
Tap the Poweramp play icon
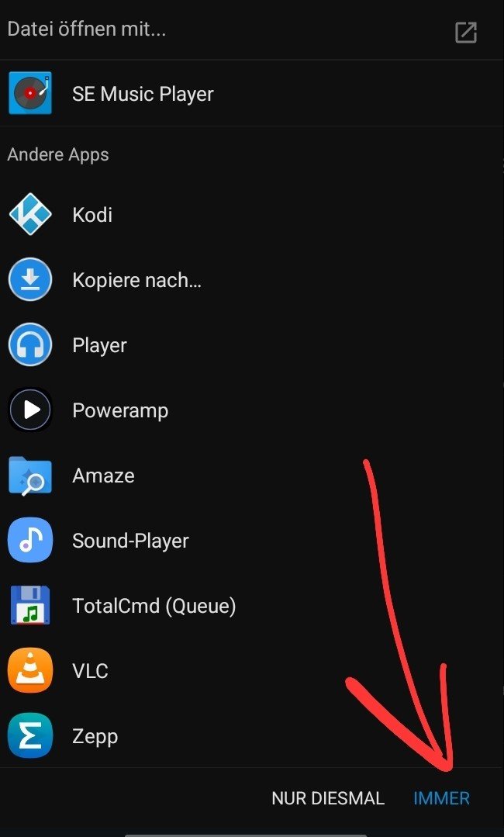point(30,410)
